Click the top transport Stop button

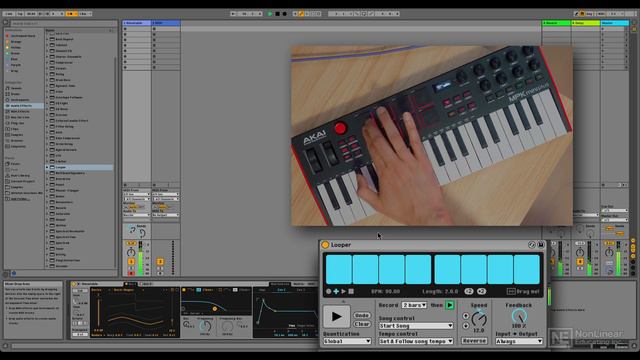[x=277, y=13]
